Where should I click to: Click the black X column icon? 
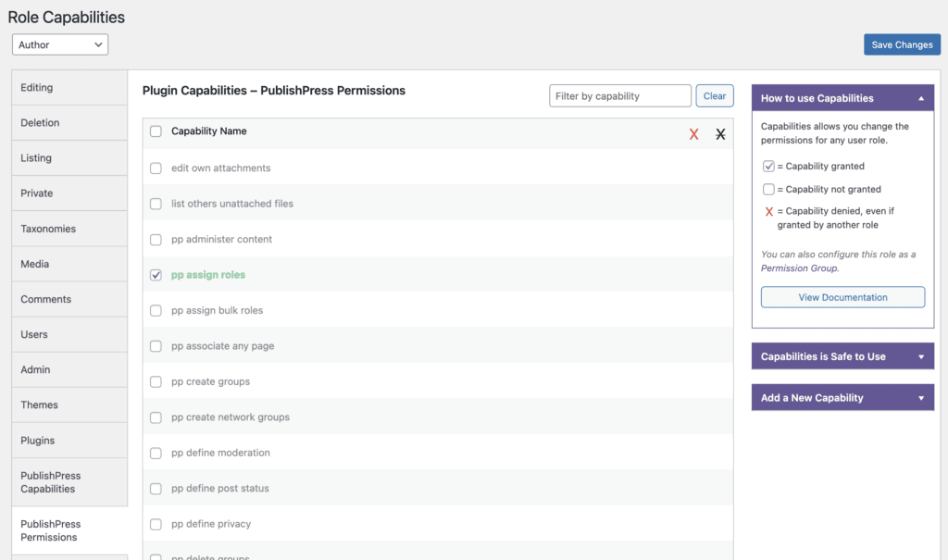[x=720, y=133]
